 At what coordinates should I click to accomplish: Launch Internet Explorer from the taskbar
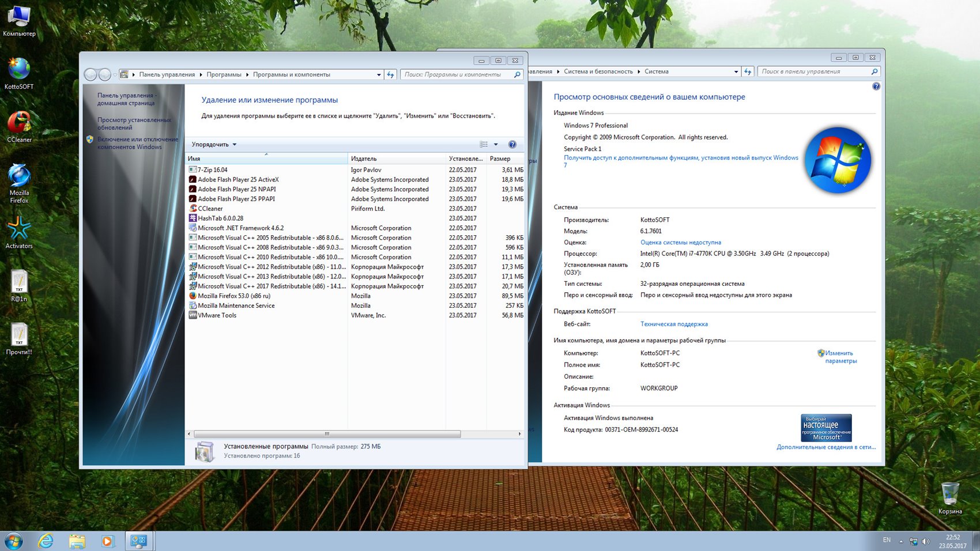point(46,541)
